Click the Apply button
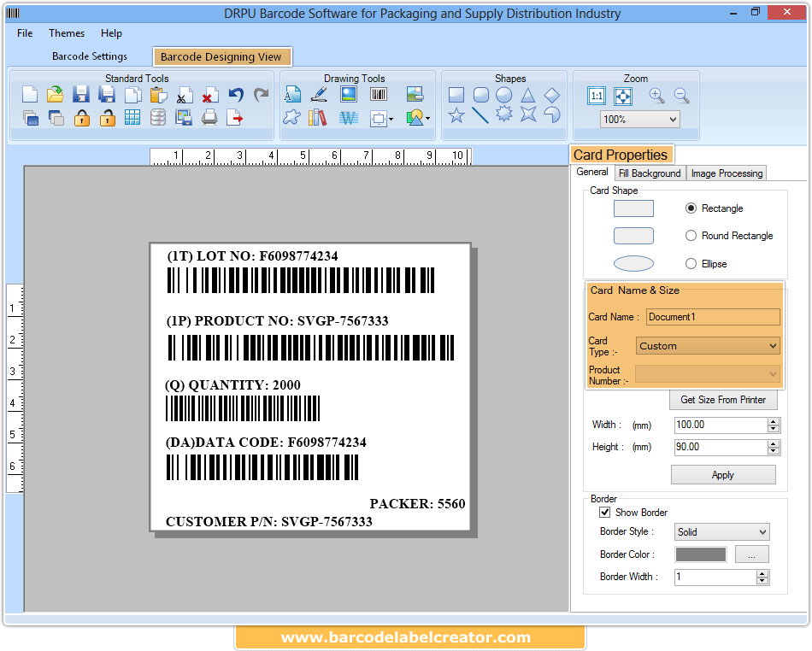The height and width of the screenshot is (651, 812). [x=723, y=474]
